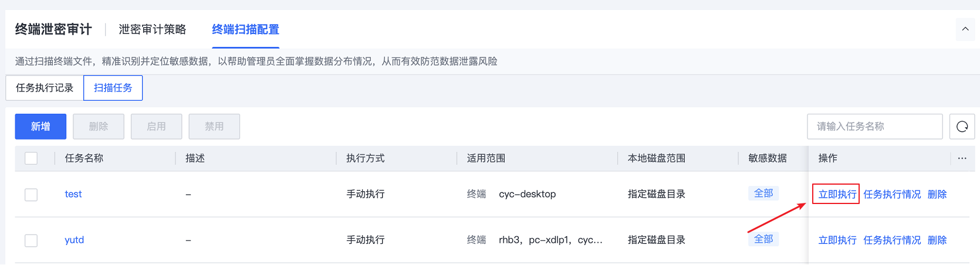The width and height of the screenshot is (980, 265).
Task: Select the yutd task checkbox
Action: pos(31,240)
